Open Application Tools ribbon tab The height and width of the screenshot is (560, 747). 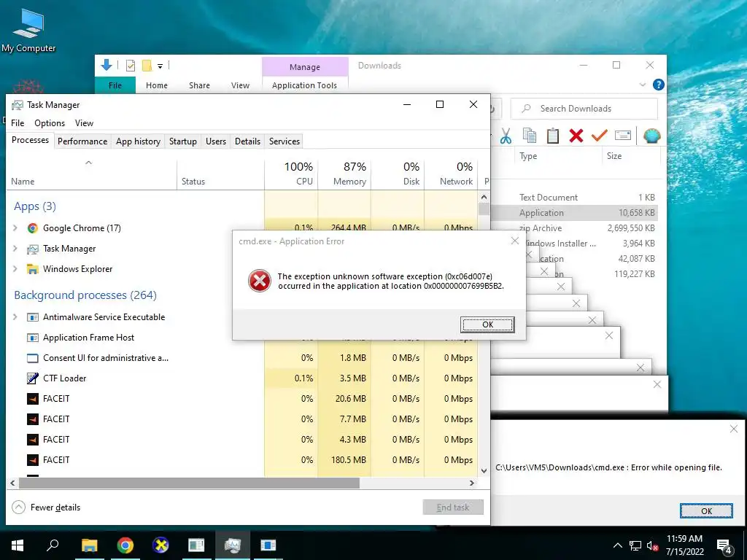click(x=304, y=85)
